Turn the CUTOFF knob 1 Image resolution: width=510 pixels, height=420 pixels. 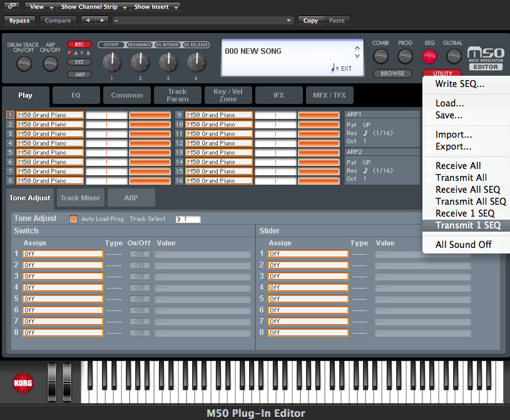coord(112,62)
